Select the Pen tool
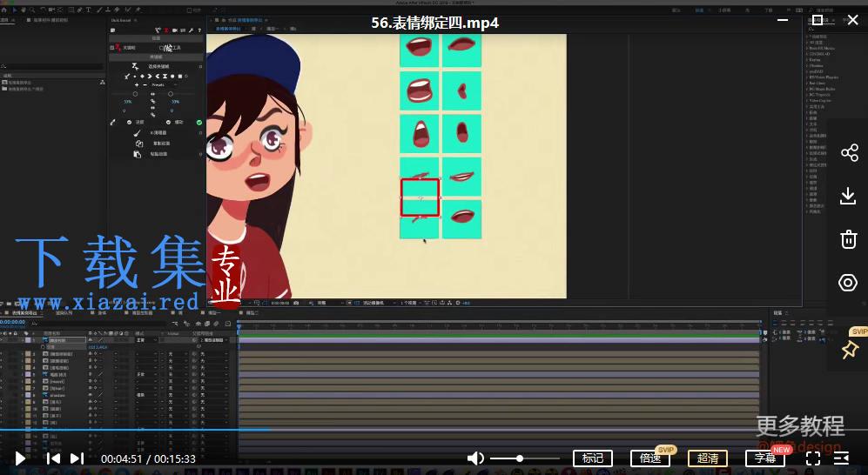 [80, 10]
